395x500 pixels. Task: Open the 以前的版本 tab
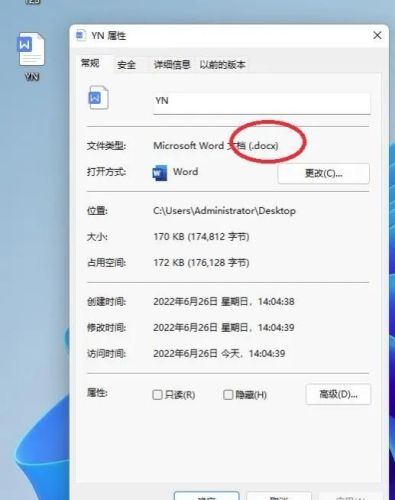pyautogui.click(x=222, y=64)
